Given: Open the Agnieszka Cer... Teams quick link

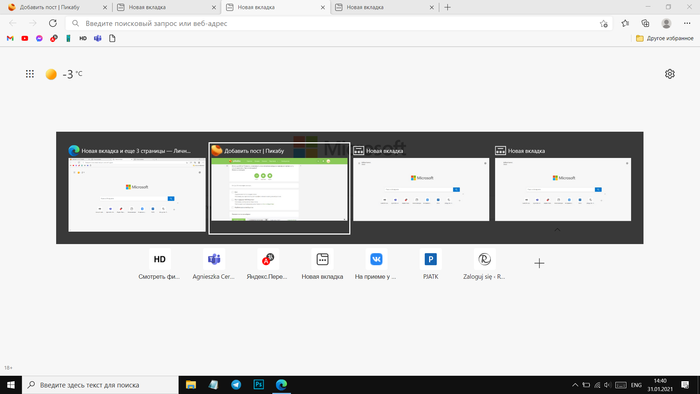Looking at the screenshot, I should point(213,264).
